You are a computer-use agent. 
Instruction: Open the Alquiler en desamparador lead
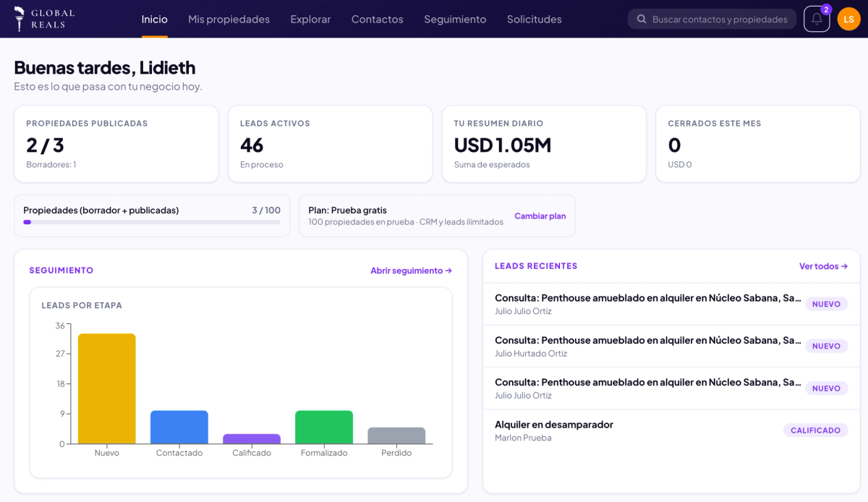pyautogui.click(x=671, y=430)
